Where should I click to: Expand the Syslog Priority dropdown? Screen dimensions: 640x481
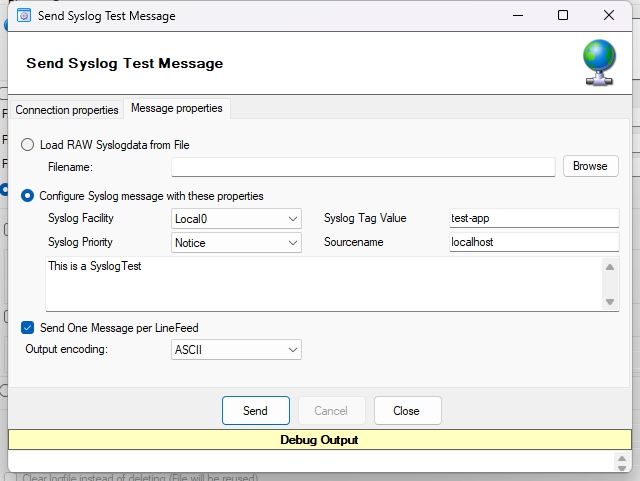pos(236,243)
